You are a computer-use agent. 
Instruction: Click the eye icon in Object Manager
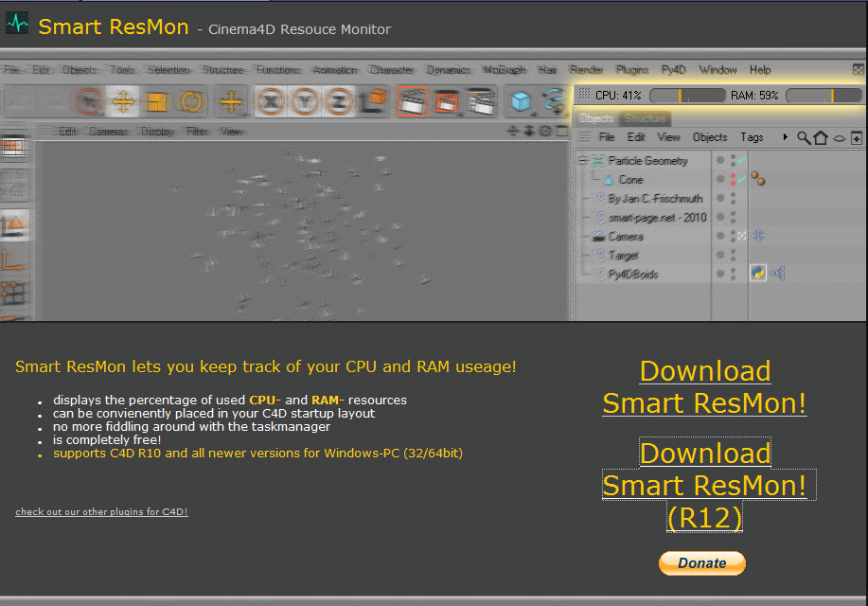(x=840, y=138)
